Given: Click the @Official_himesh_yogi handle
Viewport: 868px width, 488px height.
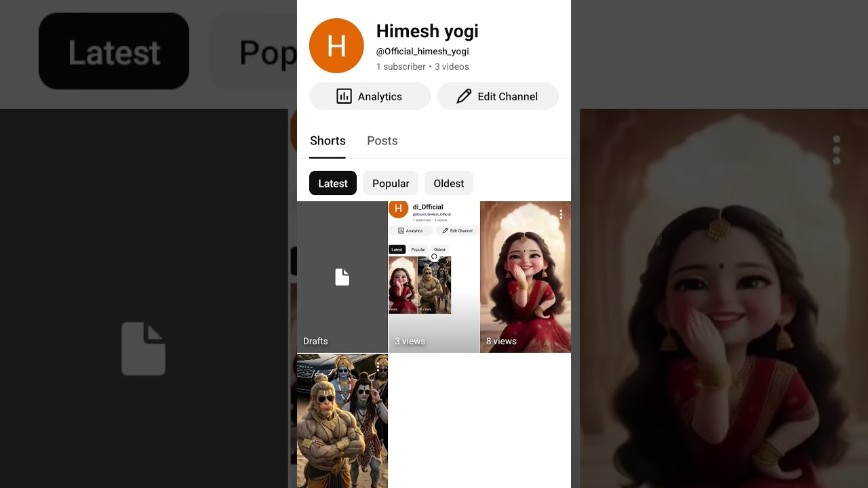Looking at the screenshot, I should [422, 52].
